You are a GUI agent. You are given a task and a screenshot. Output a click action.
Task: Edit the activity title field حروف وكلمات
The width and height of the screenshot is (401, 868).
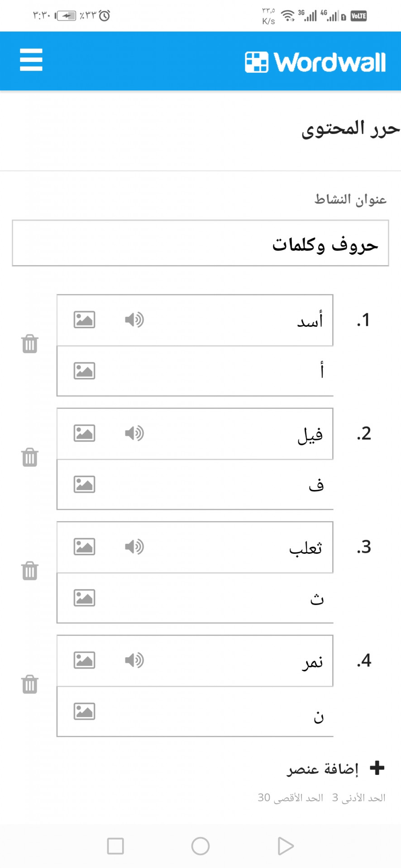coord(200,243)
